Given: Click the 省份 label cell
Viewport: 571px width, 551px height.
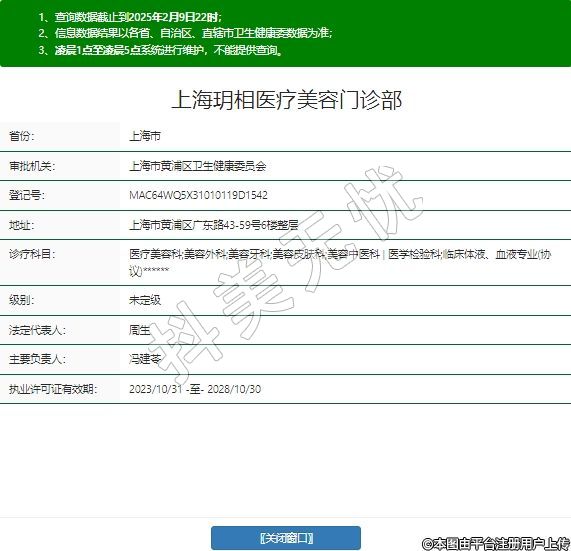Looking at the screenshot, I should pyautogui.click(x=60, y=136).
